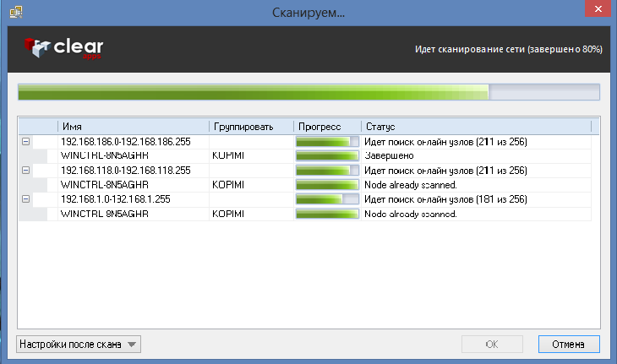Collapse the 192.168.186.0-192.168.186.255 range

click(x=25, y=142)
